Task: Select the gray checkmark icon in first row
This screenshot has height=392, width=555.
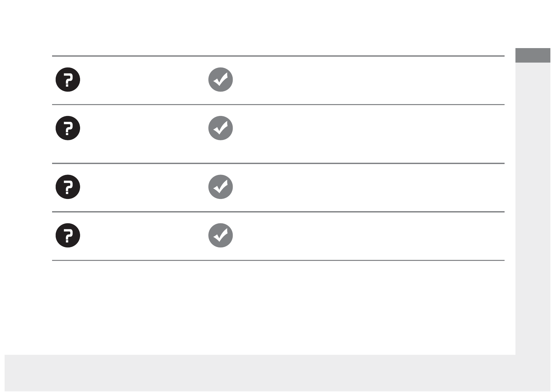Action: pyautogui.click(x=221, y=80)
